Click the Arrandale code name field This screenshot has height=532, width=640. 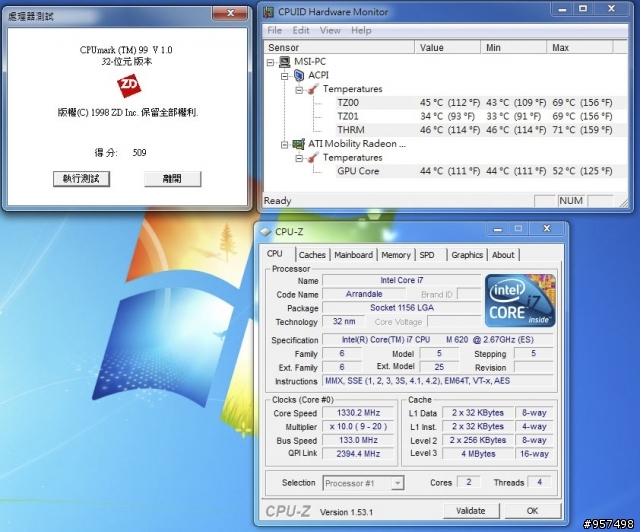click(364, 294)
